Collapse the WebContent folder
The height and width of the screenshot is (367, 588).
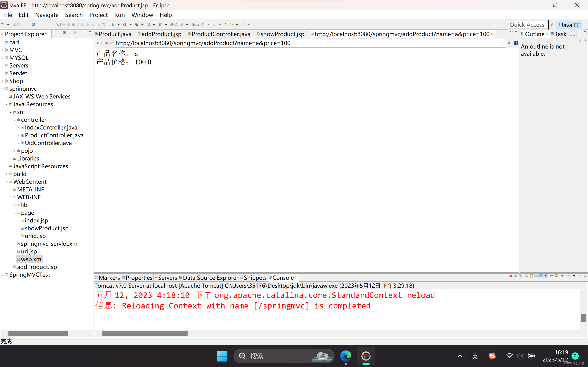coord(7,182)
